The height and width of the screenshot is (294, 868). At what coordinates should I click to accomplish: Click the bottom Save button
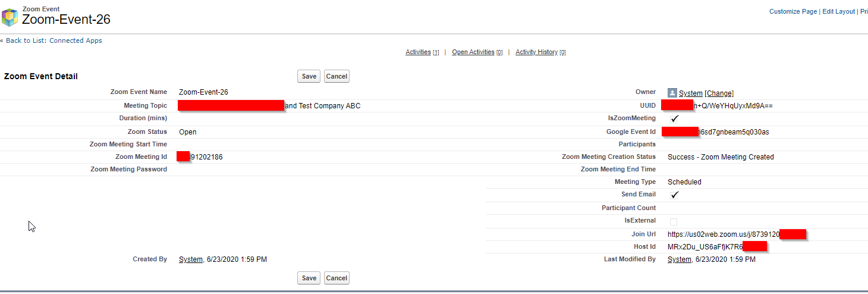[309, 278]
